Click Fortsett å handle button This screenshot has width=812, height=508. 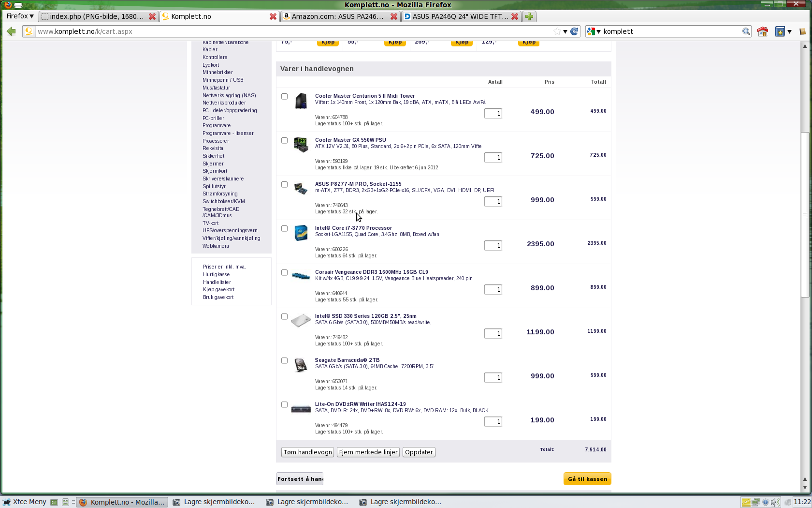(300, 479)
